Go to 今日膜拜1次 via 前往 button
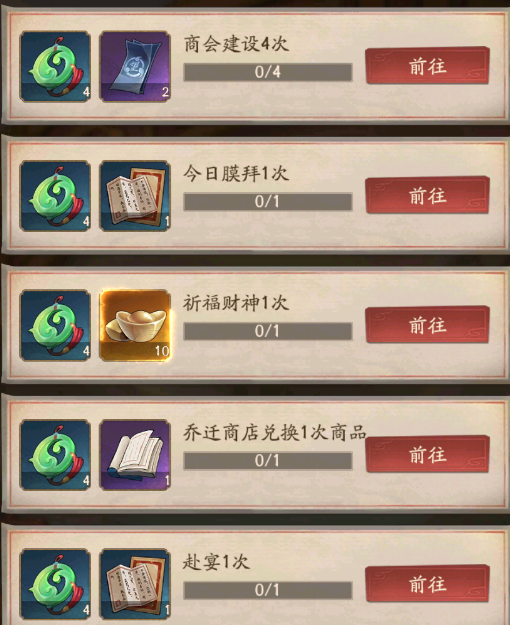510x625 pixels. point(427,195)
